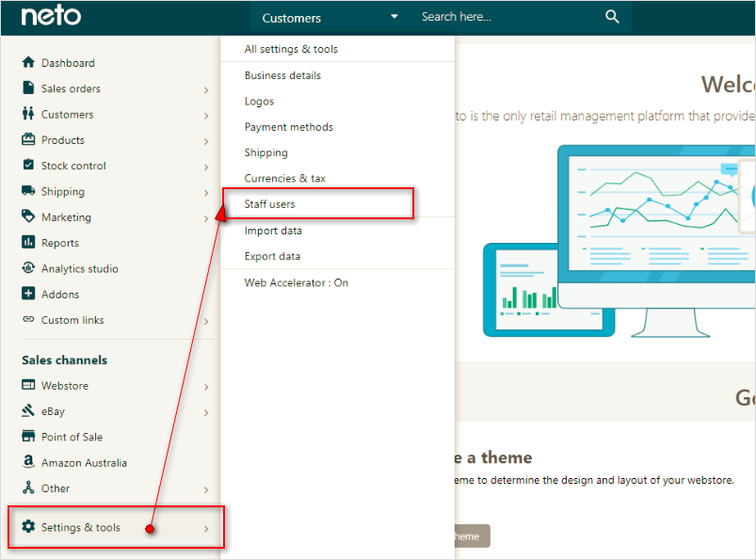
Task: Expand the Webstore submenu arrow
Action: pos(205,387)
